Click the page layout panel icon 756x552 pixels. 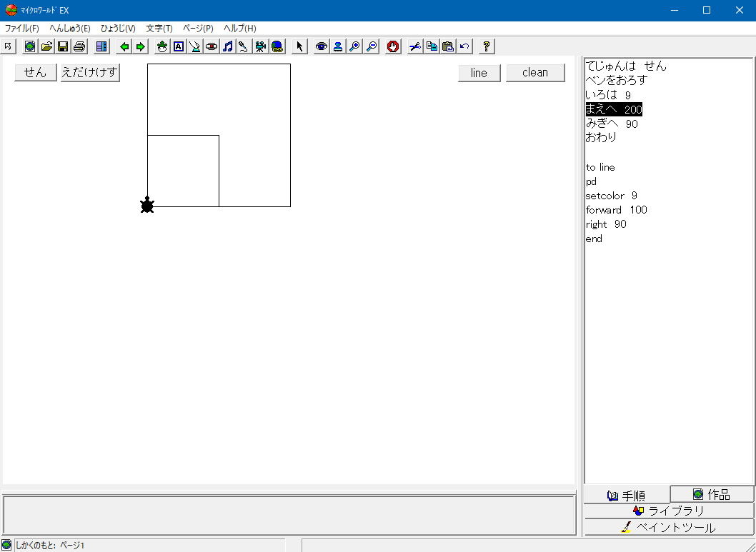[x=101, y=46]
